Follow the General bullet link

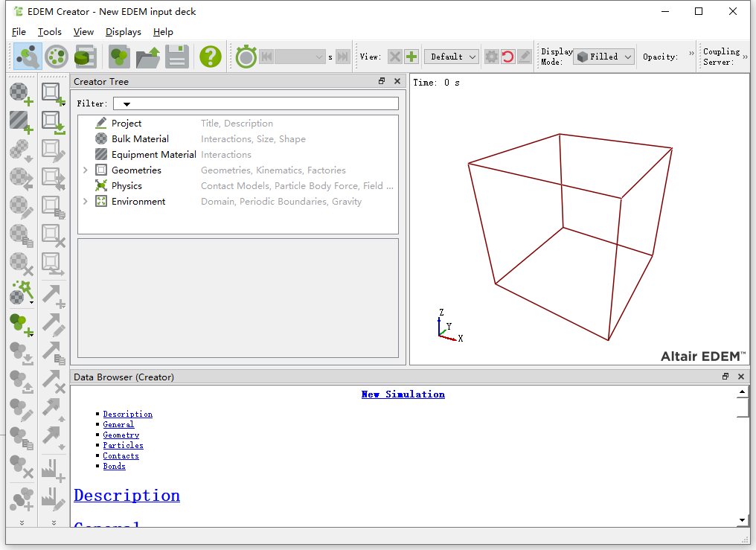(118, 425)
